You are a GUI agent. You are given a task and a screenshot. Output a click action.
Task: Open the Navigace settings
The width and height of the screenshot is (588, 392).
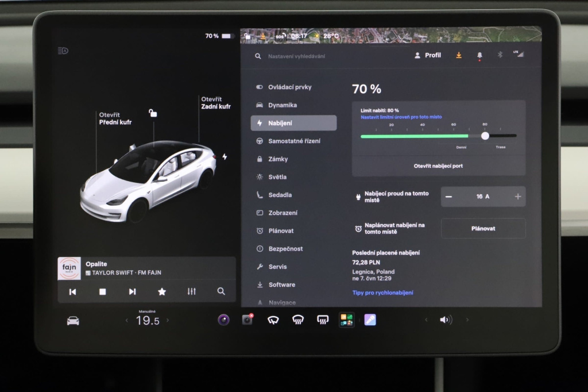coord(282,302)
